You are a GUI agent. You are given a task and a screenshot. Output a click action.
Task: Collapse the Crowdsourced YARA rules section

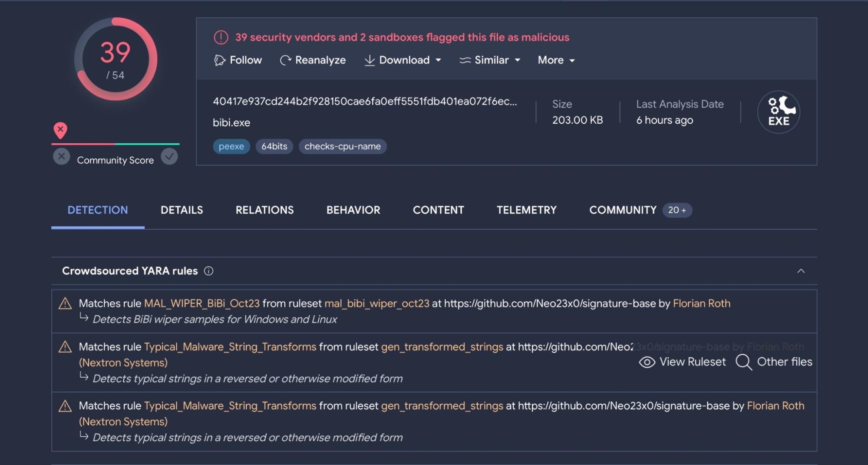pyautogui.click(x=801, y=271)
